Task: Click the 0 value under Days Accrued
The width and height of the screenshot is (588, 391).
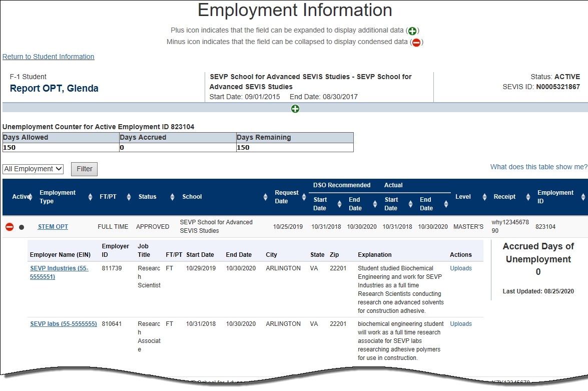Action: pos(122,148)
